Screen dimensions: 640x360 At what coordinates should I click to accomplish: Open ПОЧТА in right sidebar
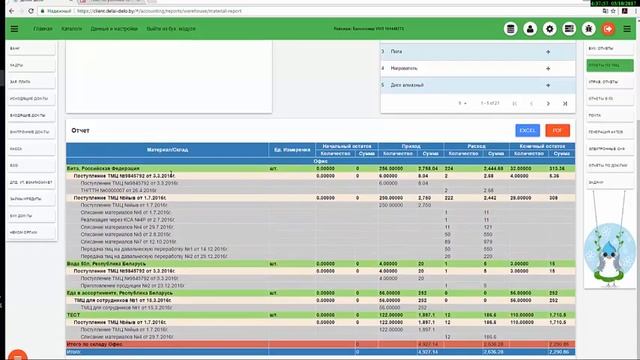610,116
